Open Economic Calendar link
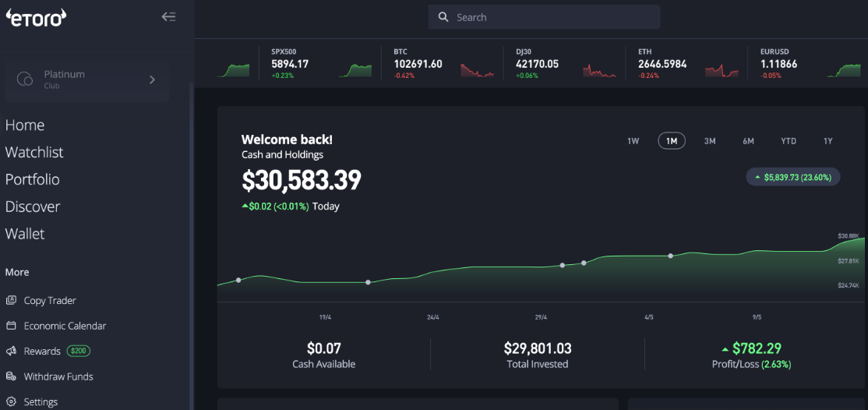 pos(65,326)
